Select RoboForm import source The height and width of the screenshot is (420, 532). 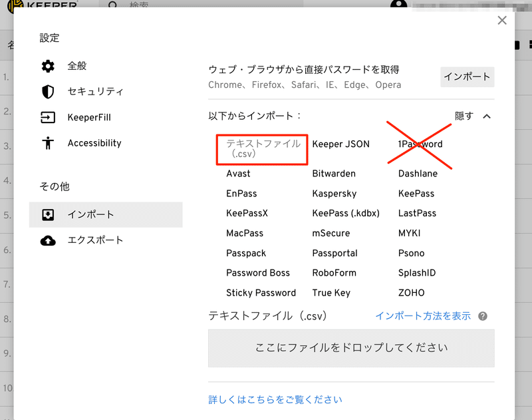coord(334,274)
